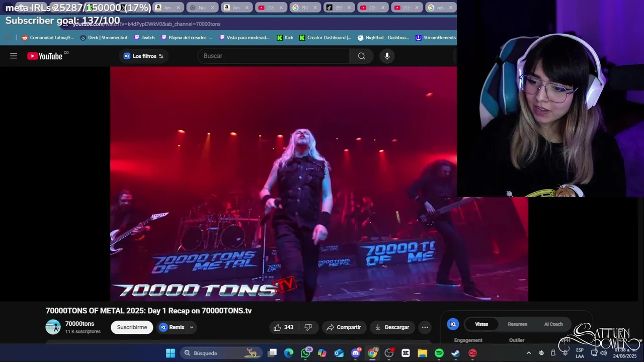Open the Kick bookmark

point(285,38)
